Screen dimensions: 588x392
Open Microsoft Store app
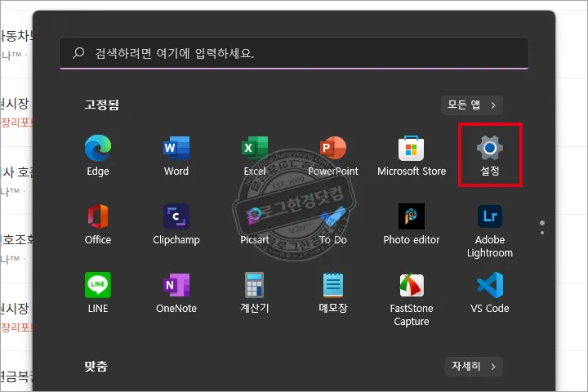[412, 155]
